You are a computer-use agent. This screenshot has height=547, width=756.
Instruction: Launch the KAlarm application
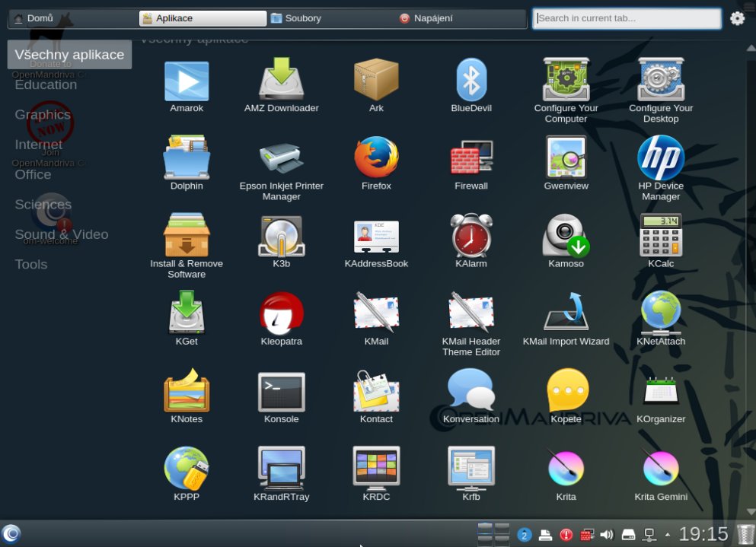pos(471,237)
